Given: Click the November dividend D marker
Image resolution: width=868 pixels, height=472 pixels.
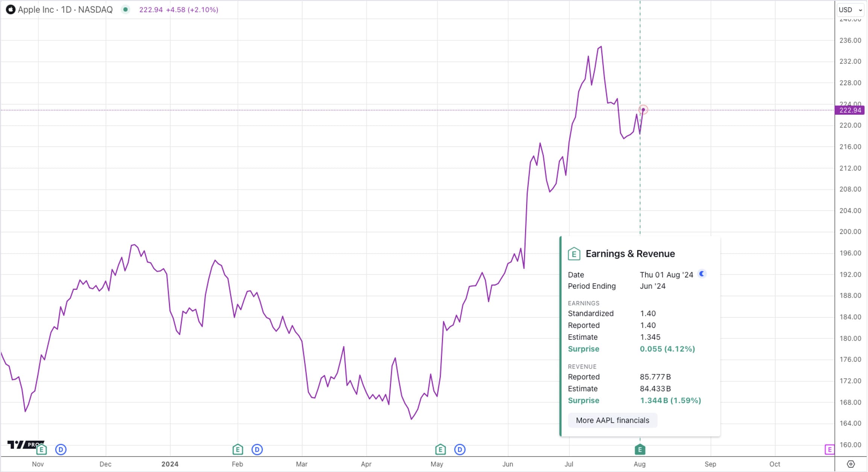Looking at the screenshot, I should tap(61, 449).
